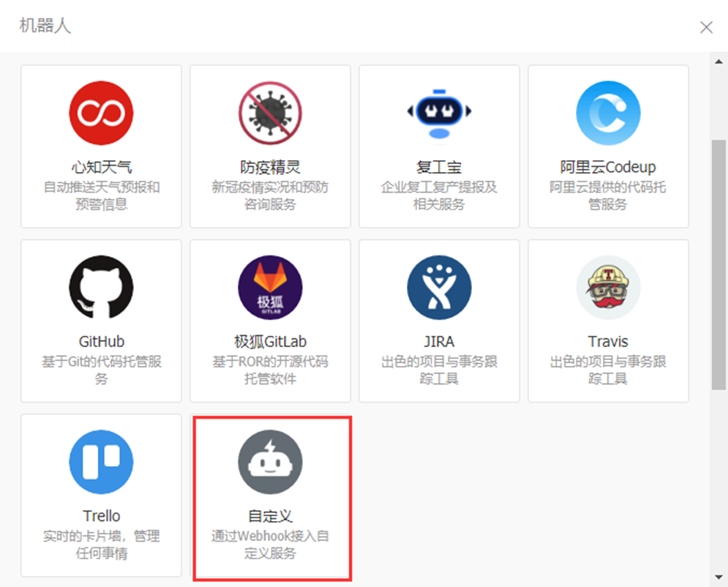This screenshot has height=587, width=728.
Task: Click the GitHub label
Action: pyautogui.click(x=101, y=341)
